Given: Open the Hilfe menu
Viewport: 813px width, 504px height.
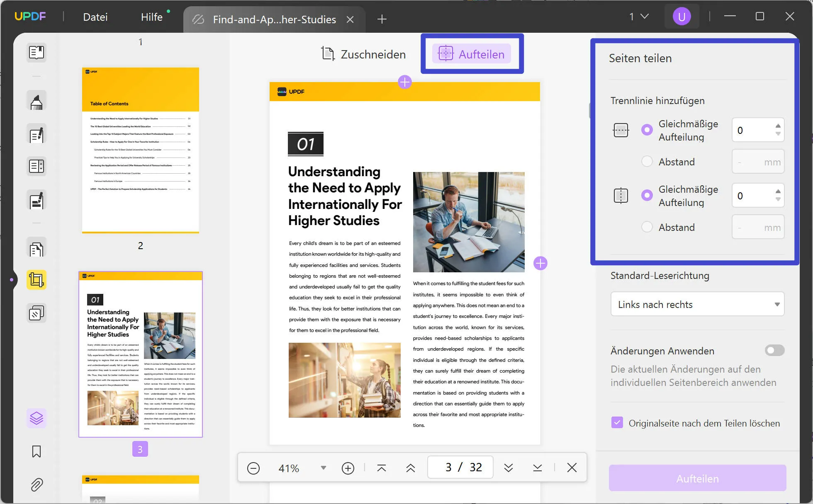Looking at the screenshot, I should 152,17.
